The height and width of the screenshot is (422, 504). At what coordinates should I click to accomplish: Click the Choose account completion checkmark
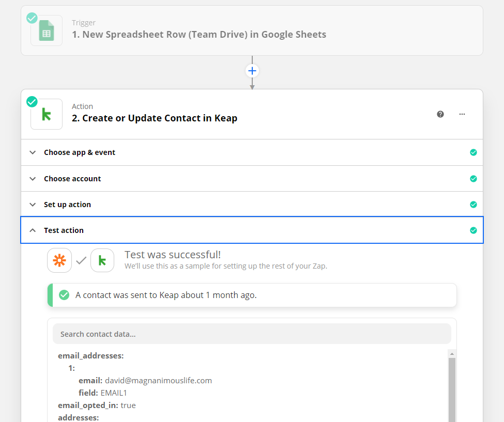coord(473,179)
